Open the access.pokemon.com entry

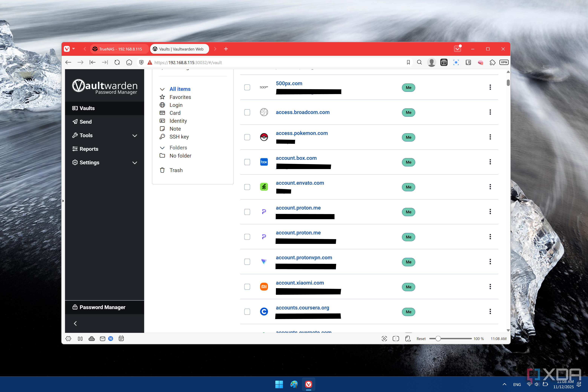pyautogui.click(x=302, y=133)
